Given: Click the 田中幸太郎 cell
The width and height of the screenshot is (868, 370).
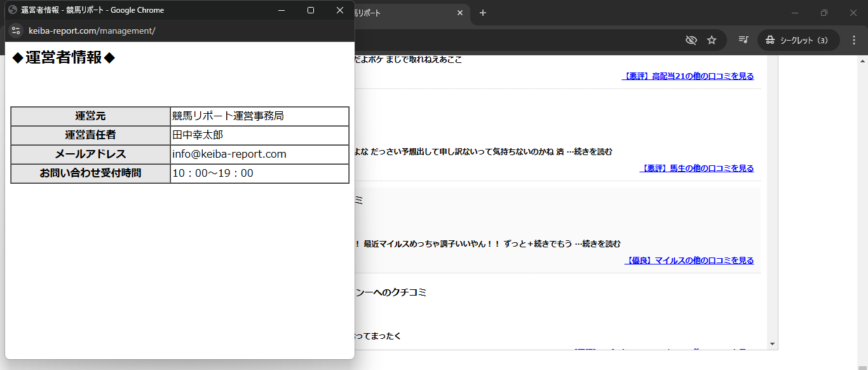Looking at the screenshot, I should pos(259,135).
